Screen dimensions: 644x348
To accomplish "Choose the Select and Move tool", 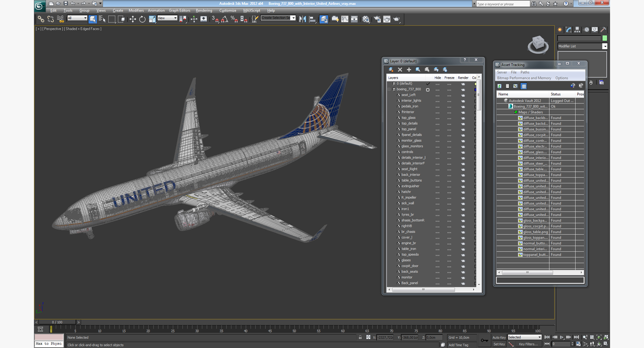I will [x=133, y=19].
